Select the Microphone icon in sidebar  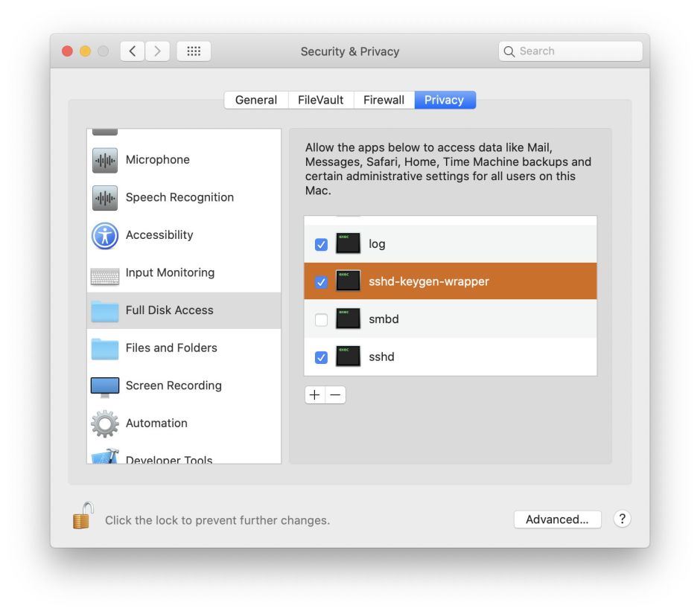tap(105, 160)
